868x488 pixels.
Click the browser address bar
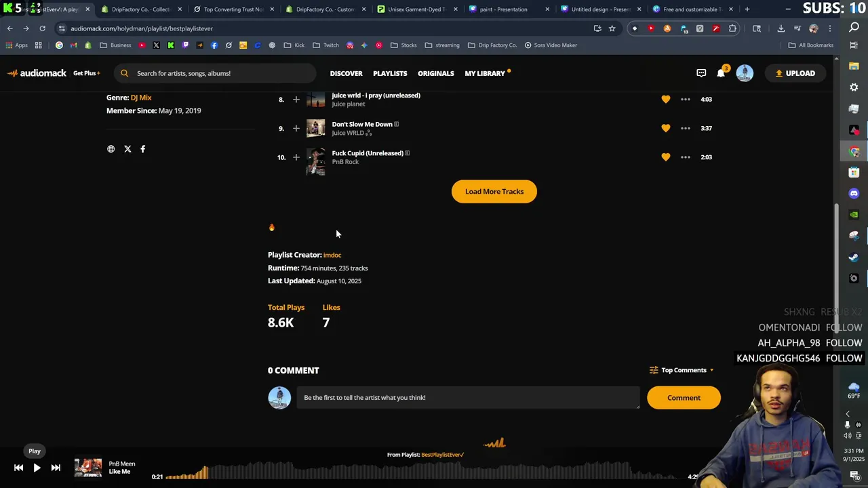tap(325, 28)
